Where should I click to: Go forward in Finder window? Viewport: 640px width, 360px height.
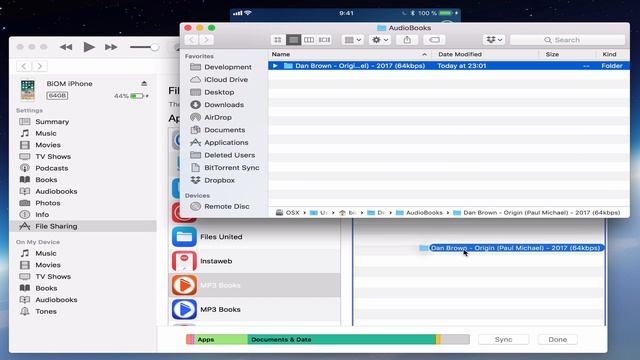click(207, 40)
